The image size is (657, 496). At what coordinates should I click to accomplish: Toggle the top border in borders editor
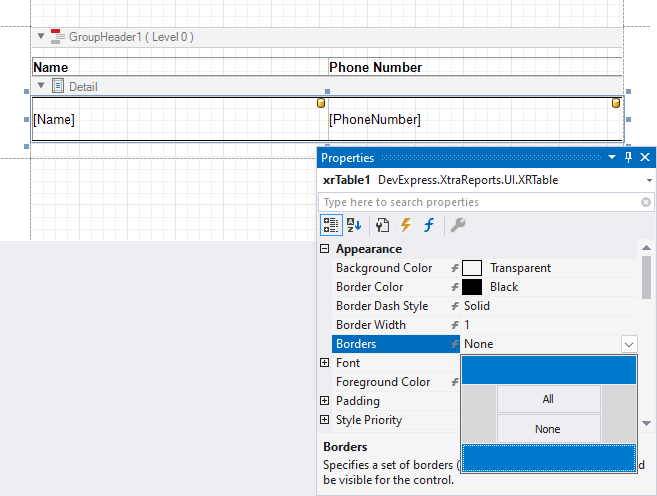pyautogui.click(x=549, y=370)
